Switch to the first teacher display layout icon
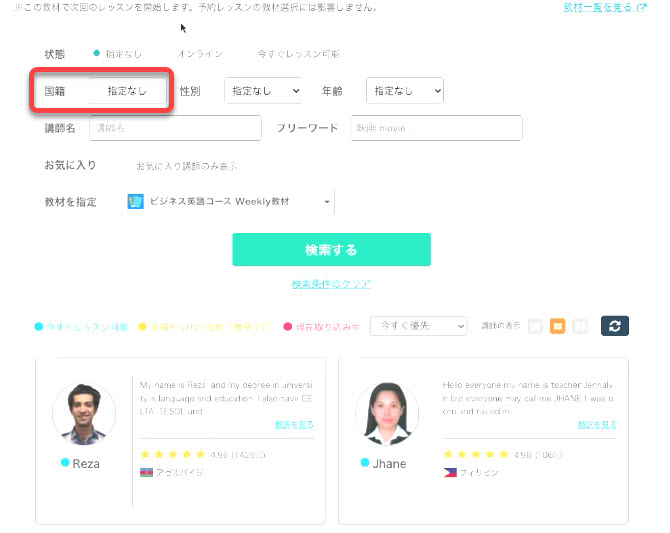 tap(535, 326)
